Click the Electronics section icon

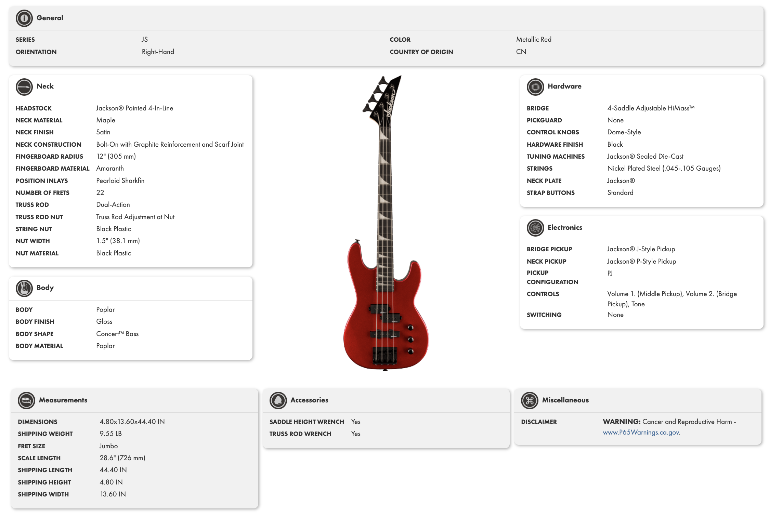(535, 228)
